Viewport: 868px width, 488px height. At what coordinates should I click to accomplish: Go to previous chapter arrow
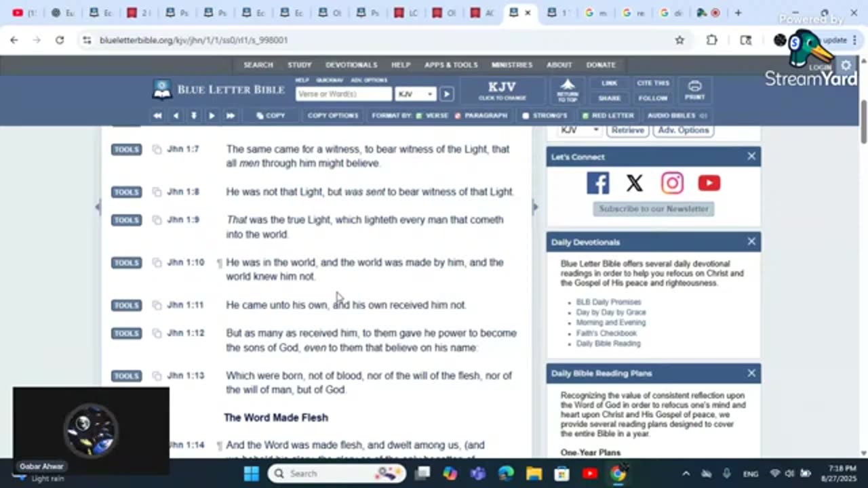[x=176, y=116]
